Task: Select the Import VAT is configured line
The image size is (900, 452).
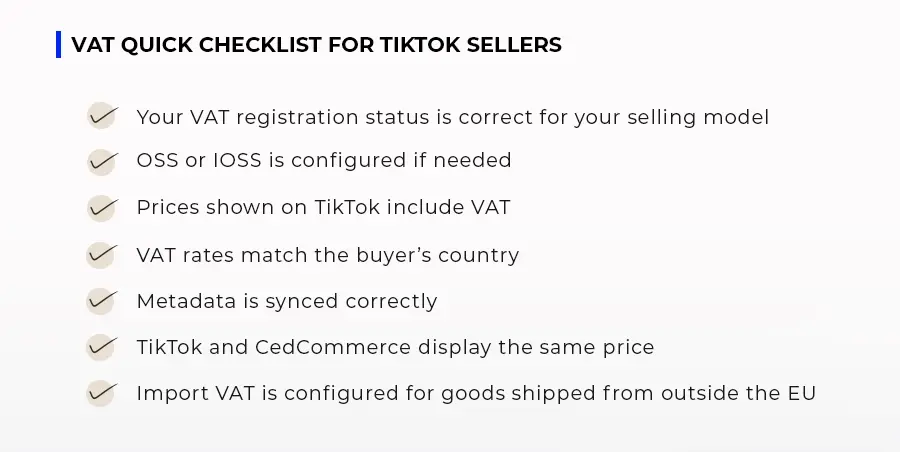Action: tap(476, 394)
